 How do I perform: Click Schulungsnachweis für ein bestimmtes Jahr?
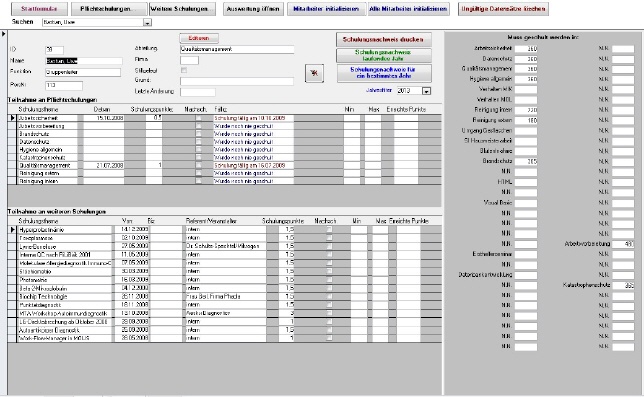[383, 73]
